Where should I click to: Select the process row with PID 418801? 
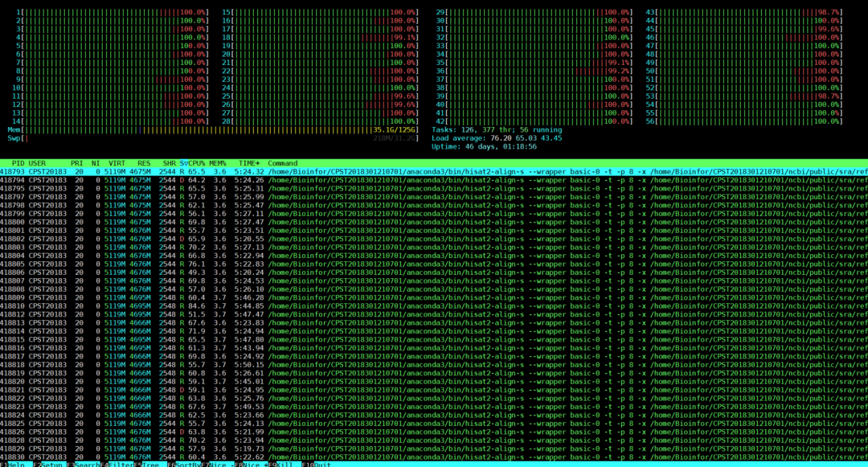(434, 230)
